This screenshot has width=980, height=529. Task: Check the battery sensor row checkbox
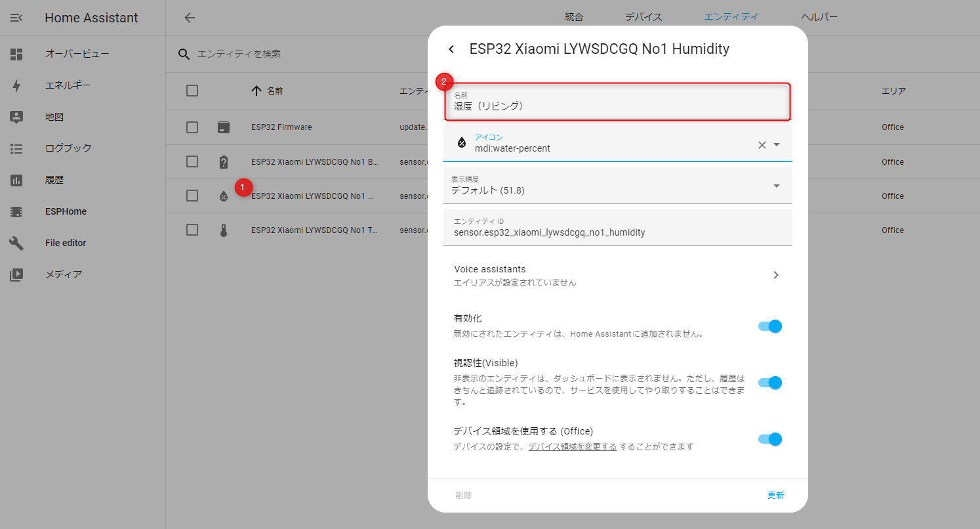(x=192, y=161)
